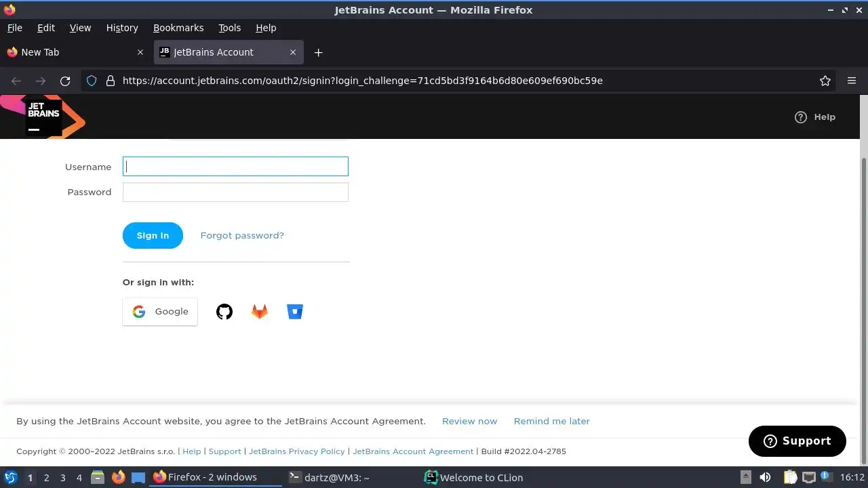Select the JetBrains Account tab
Viewport: 868px width, 488px height.
click(229, 52)
